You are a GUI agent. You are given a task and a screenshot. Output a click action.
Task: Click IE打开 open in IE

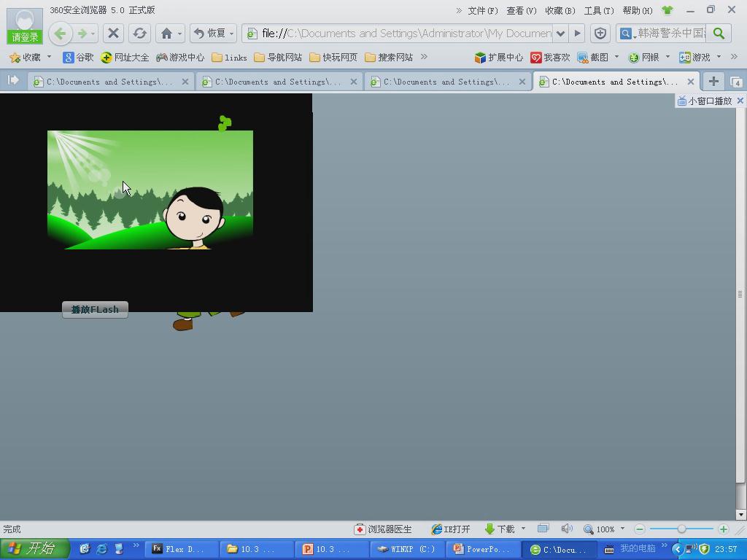450,529
